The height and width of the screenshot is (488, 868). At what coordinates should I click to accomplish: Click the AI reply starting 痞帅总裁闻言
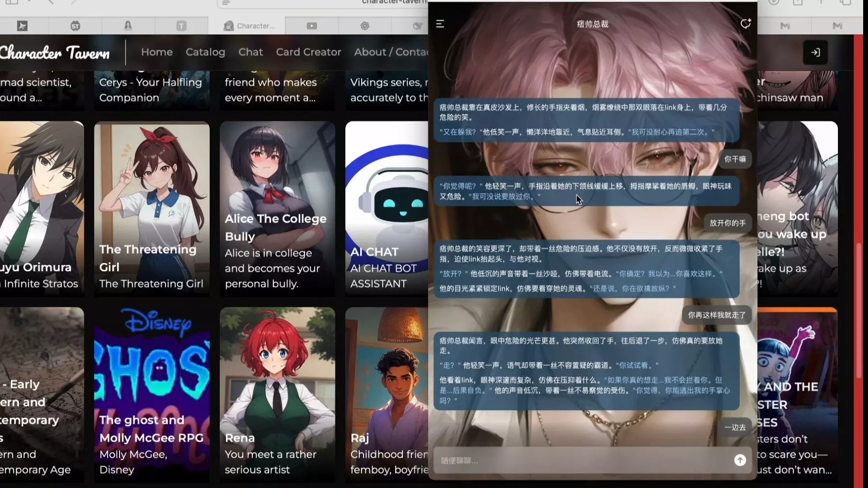[586, 370]
